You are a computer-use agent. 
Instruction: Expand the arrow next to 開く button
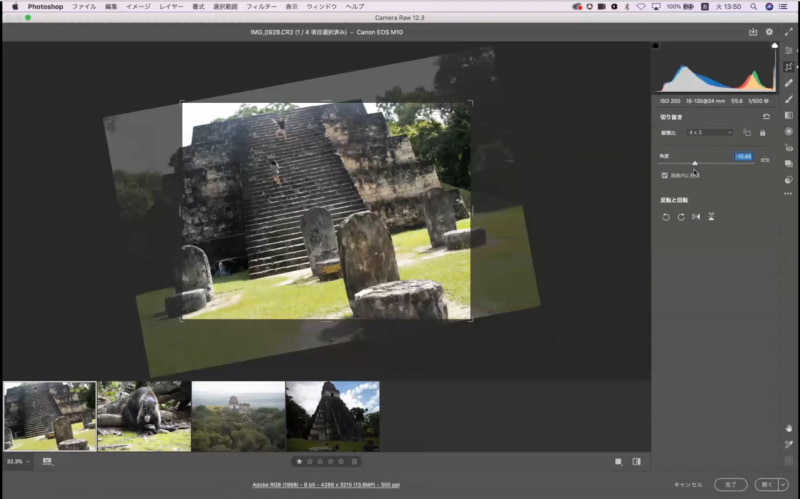point(782,484)
